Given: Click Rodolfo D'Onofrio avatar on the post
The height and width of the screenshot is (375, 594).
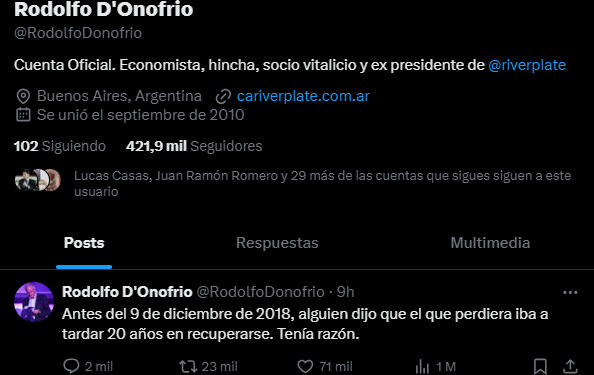Looking at the screenshot, I should (x=34, y=302).
